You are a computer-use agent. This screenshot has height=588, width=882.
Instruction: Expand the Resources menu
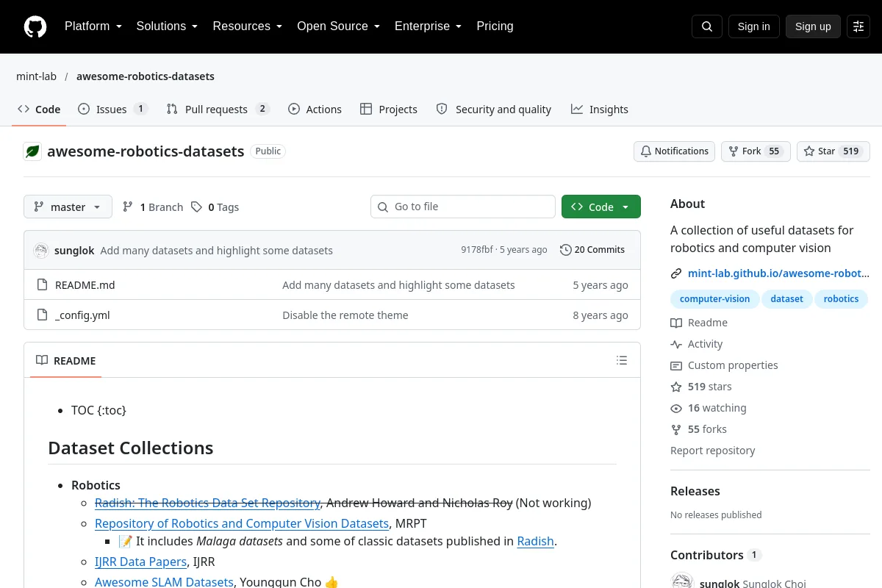pyautogui.click(x=248, y=26)
